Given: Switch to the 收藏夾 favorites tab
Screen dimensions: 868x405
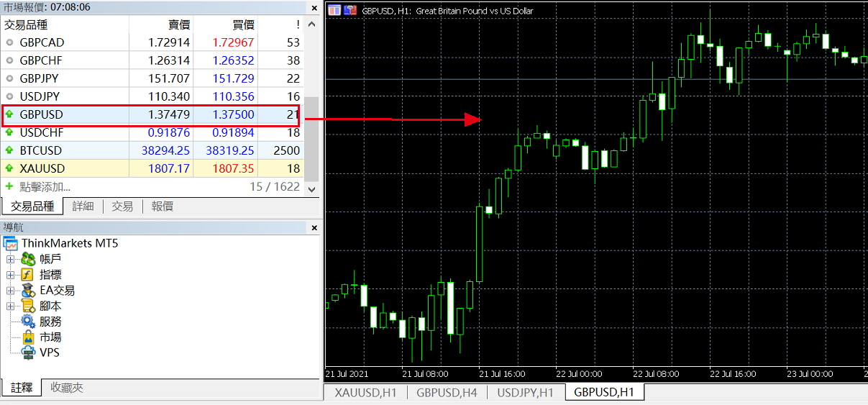Looking at the screenshot, I should (x=66, y=388).
